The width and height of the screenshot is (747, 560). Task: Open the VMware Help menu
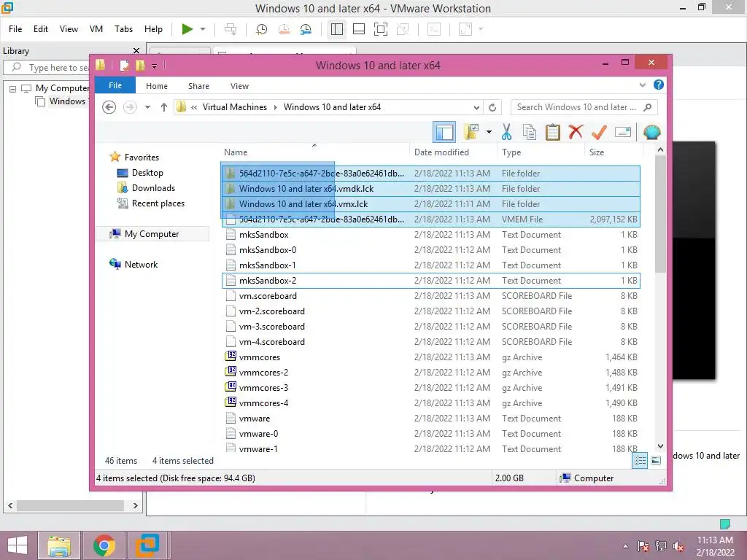pos(153,29)
